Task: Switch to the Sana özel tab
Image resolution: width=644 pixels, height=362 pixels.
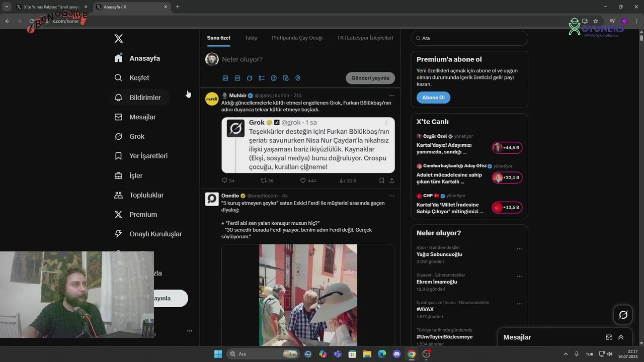Action: (x=218, y=38)
